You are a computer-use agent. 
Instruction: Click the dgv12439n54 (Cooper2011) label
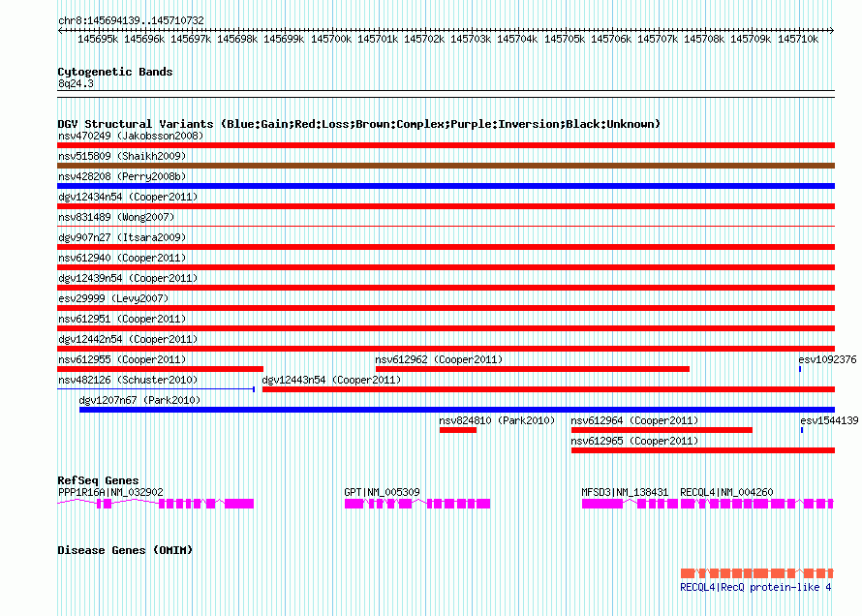128,278
